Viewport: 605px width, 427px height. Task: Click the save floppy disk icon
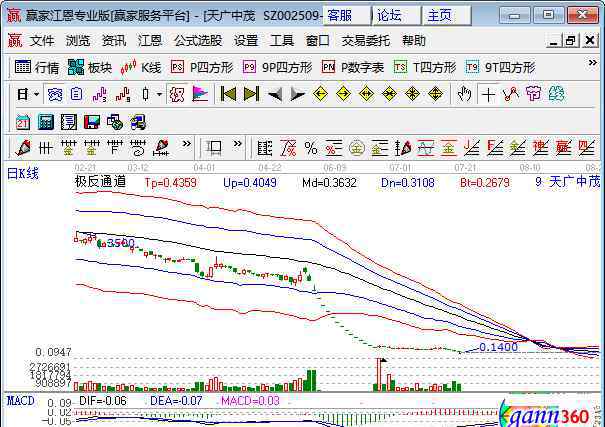pyautogui.click(x=92, y=121)
